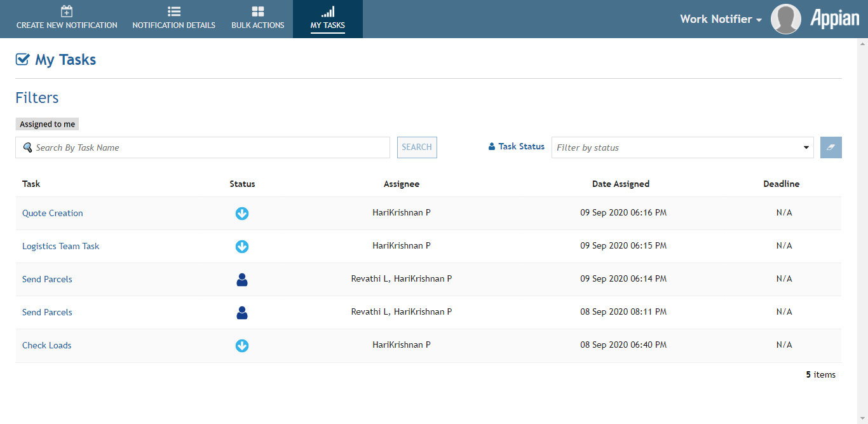Click the Search button
Screen dimensions: 868x424
417,147
